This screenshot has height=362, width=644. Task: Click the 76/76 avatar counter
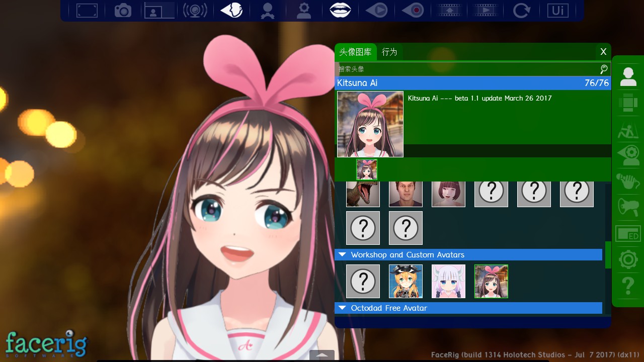[x=597, y=83]
